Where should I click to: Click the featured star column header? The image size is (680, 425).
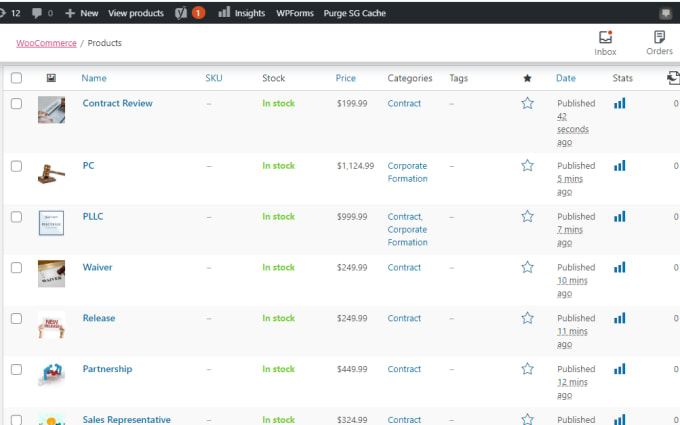point(527,78)
